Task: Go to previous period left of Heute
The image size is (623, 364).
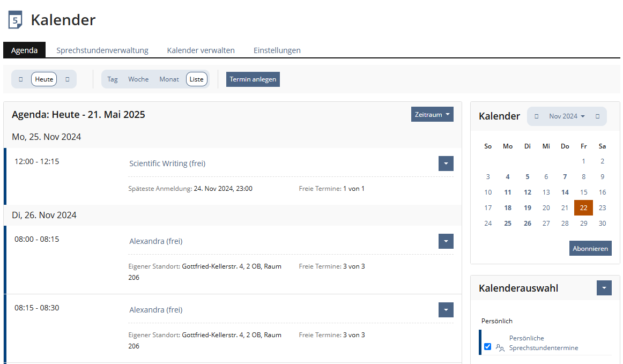Action: (x=21, y=79)
